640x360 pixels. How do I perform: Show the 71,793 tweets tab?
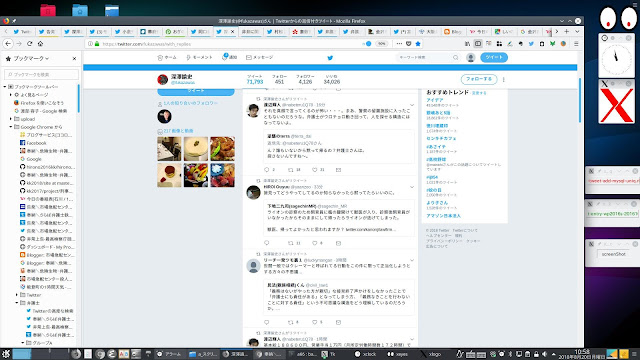pyautogui.click(x=255, y=79)
